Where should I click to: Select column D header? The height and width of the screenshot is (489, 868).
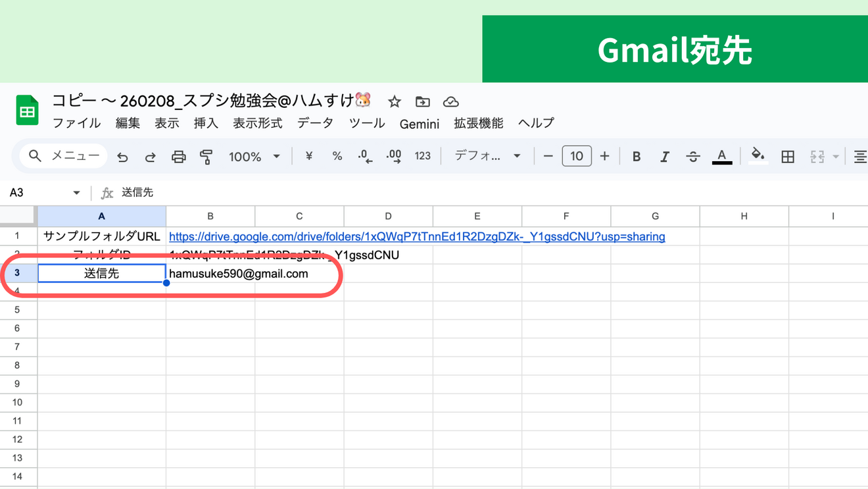pyautogui.click(x=388, y=217)
